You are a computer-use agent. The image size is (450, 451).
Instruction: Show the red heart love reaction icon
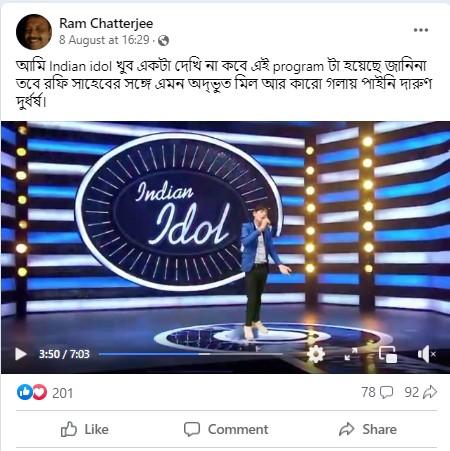click(39, 392)
